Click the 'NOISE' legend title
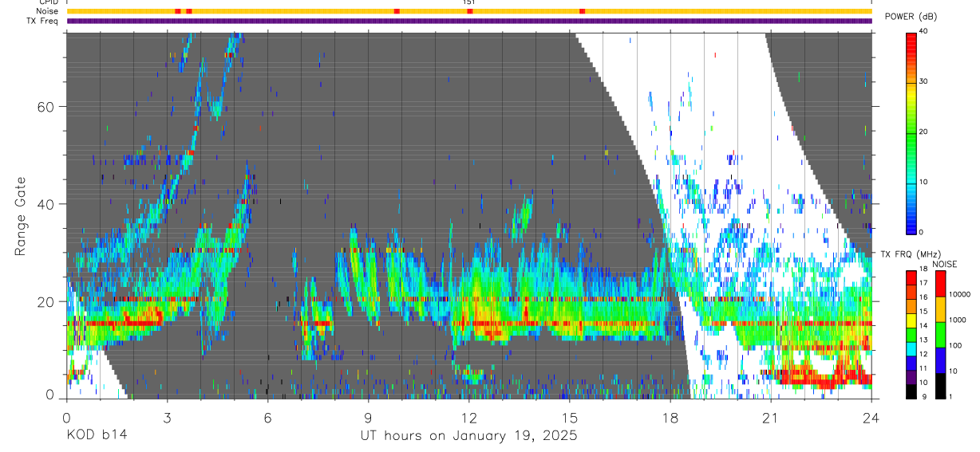This screenshot has height=452, width=980. (944, 264)
